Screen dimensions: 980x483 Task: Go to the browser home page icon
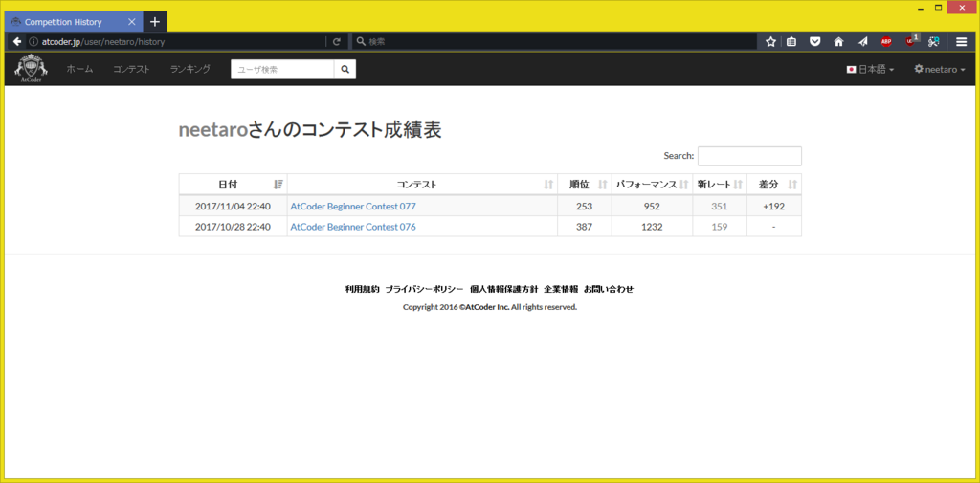pos(838,42)
